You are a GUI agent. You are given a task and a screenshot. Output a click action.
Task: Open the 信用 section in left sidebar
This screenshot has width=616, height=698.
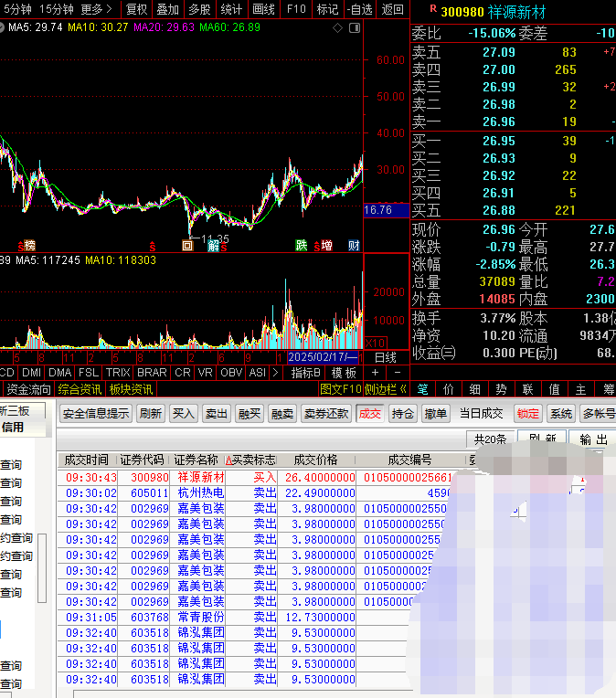pos(13,428)
